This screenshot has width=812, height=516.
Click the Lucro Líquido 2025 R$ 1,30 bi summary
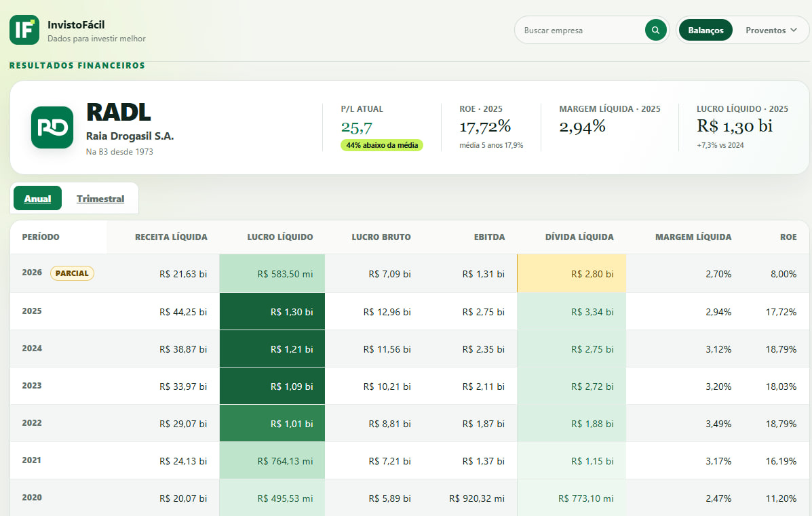[x=734, y=125]
